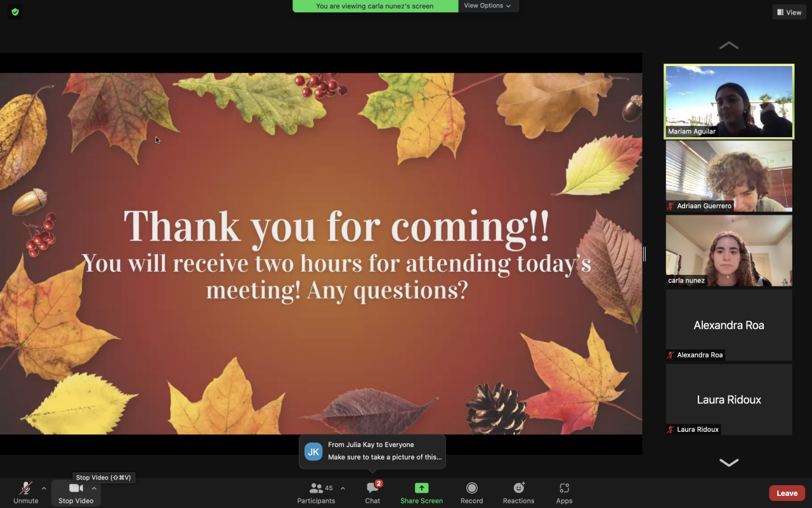Open the Chat panel from the toolbar

tap(372, 493)
